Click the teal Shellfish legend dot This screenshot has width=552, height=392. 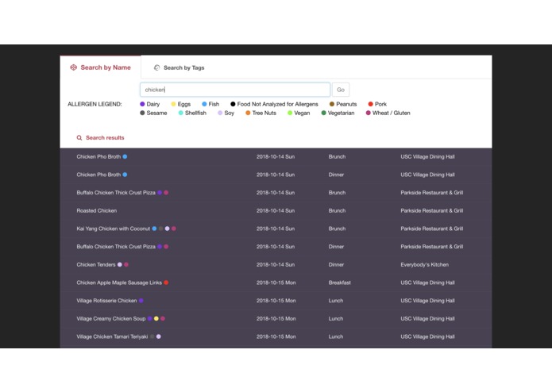(x=180, y=113)
